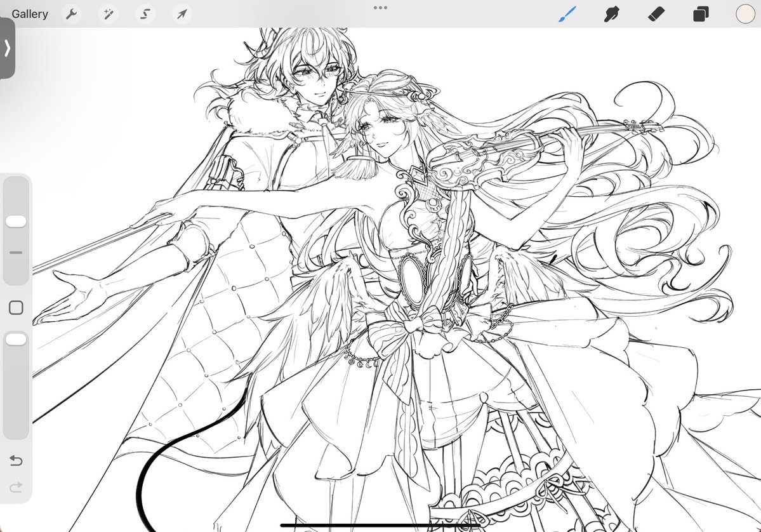Expand the side panel chevron tab
The width and height of the screenshot is (761, 532).
point(7,48)
